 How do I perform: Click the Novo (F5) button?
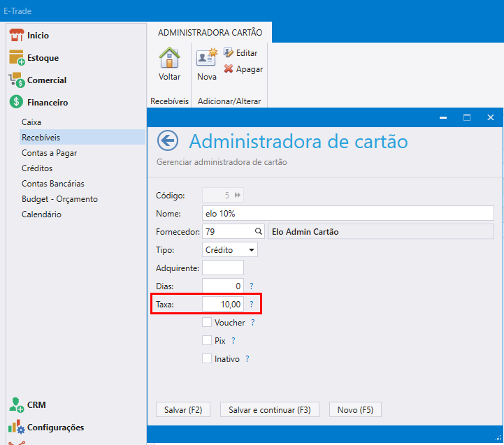click(x=355, y=409)
